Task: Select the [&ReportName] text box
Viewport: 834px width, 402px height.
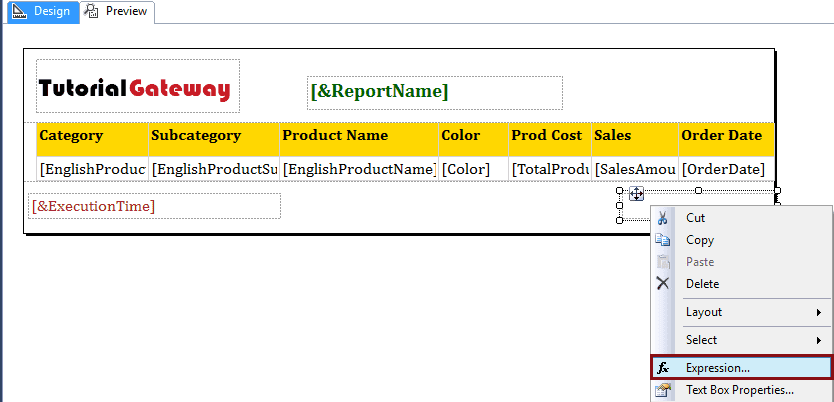Action: pyautogui.click(x=435, y=93)
